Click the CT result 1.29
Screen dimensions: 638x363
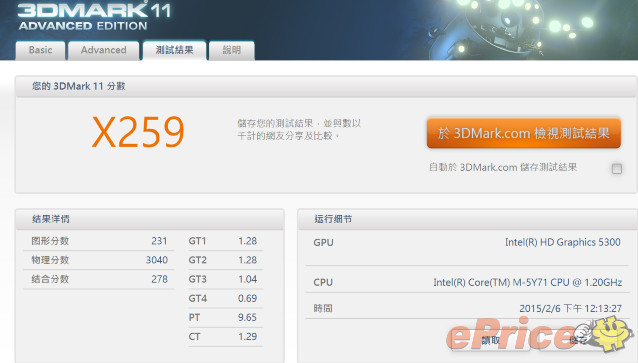click(x=247, y=337)
